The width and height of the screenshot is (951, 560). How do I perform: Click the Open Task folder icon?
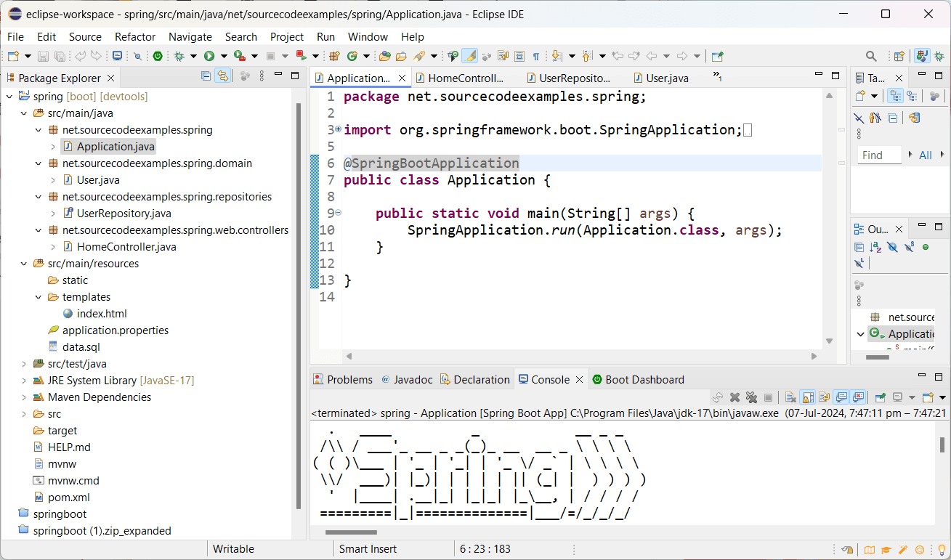401,56
